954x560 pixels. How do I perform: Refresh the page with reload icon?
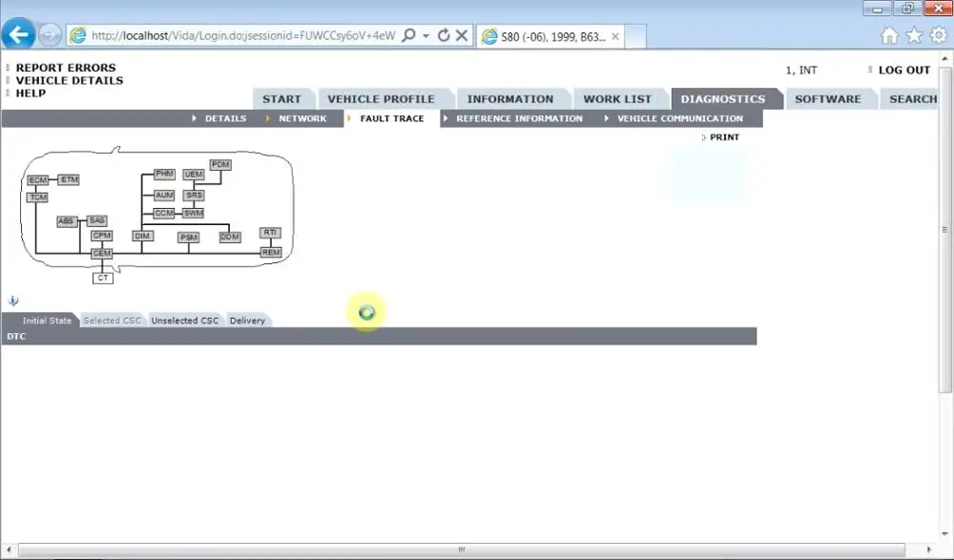pyautogui.click(x=444, y=36)
